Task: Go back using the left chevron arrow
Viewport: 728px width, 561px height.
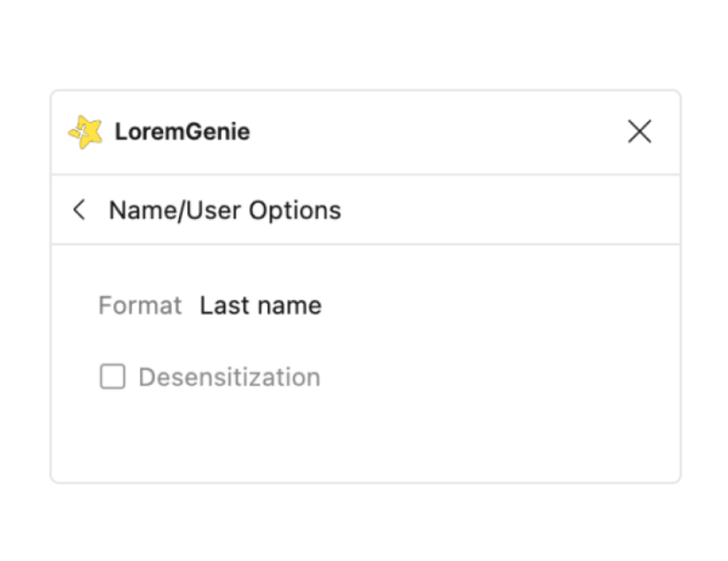Action: point(79,210)
